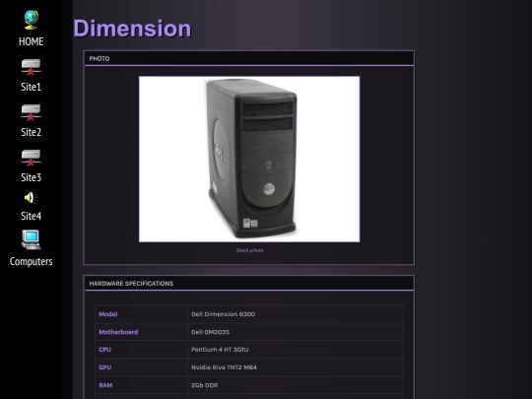Open the Computers monitor icon
532x399 pixels.
pyautogui.click(x=31, y=239)
